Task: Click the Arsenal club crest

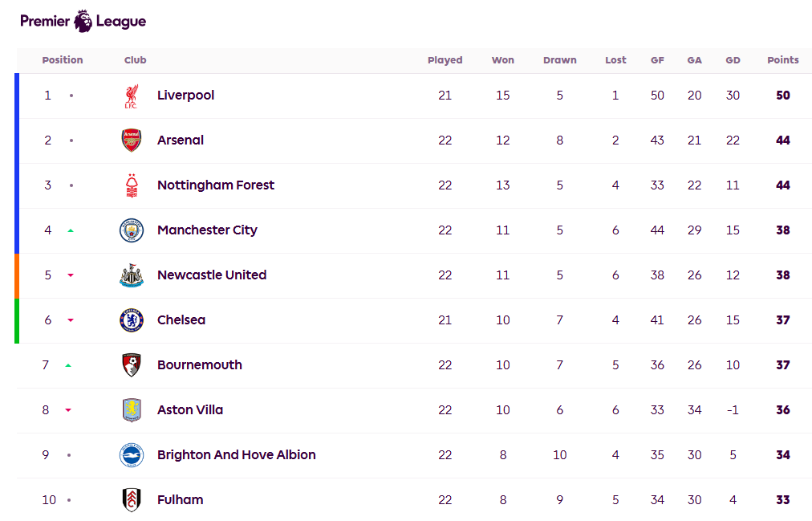Action: [131, 140]
